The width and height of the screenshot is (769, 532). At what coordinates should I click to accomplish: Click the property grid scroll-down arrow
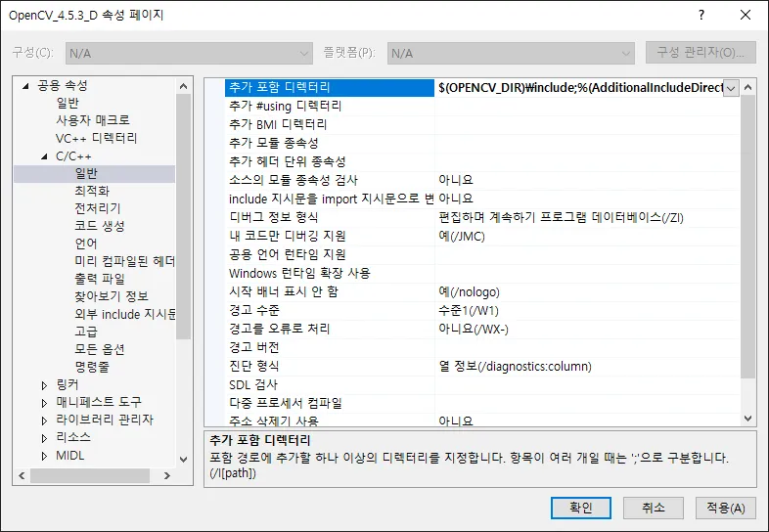747,419
